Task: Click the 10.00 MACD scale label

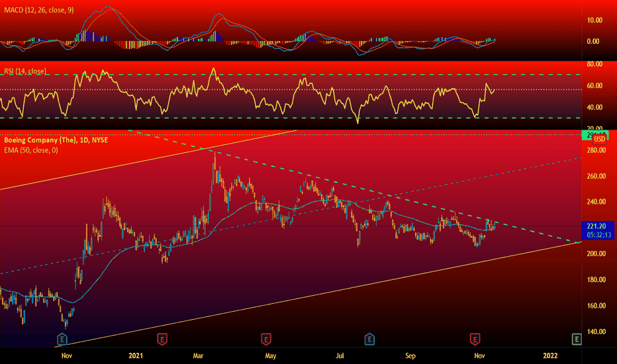Action: [594, 20]
